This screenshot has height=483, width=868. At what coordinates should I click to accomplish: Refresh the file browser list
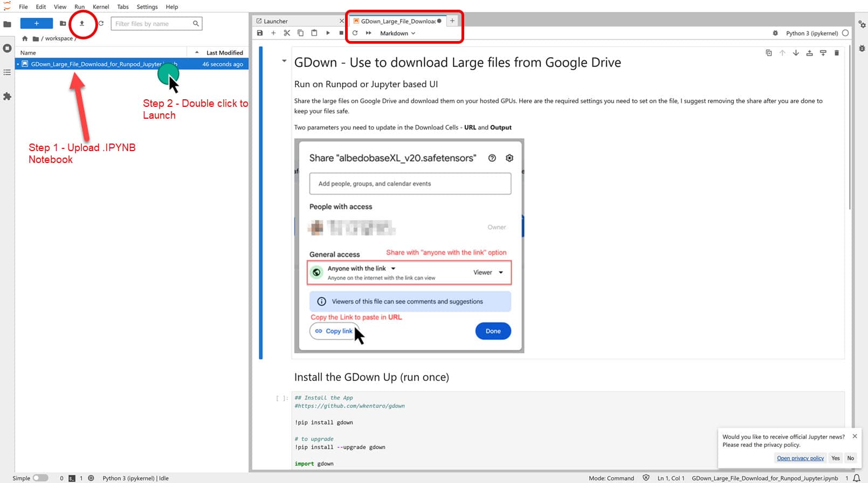pos(101,23)
